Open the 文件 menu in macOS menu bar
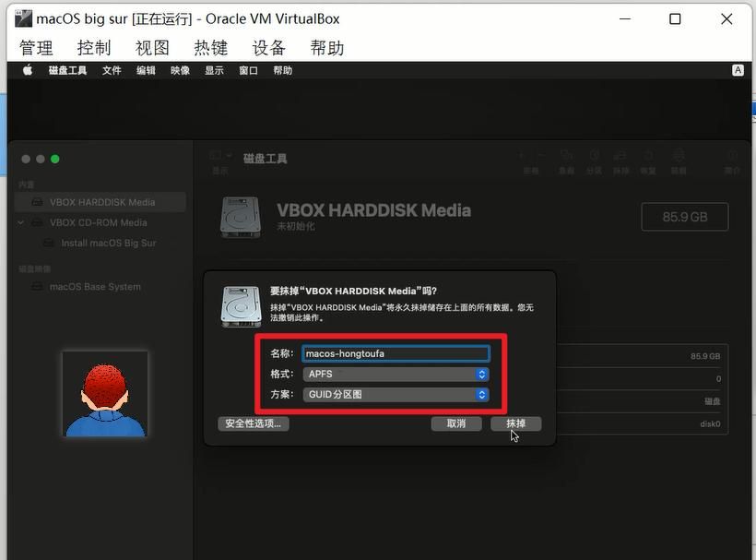 coord(112,70)
